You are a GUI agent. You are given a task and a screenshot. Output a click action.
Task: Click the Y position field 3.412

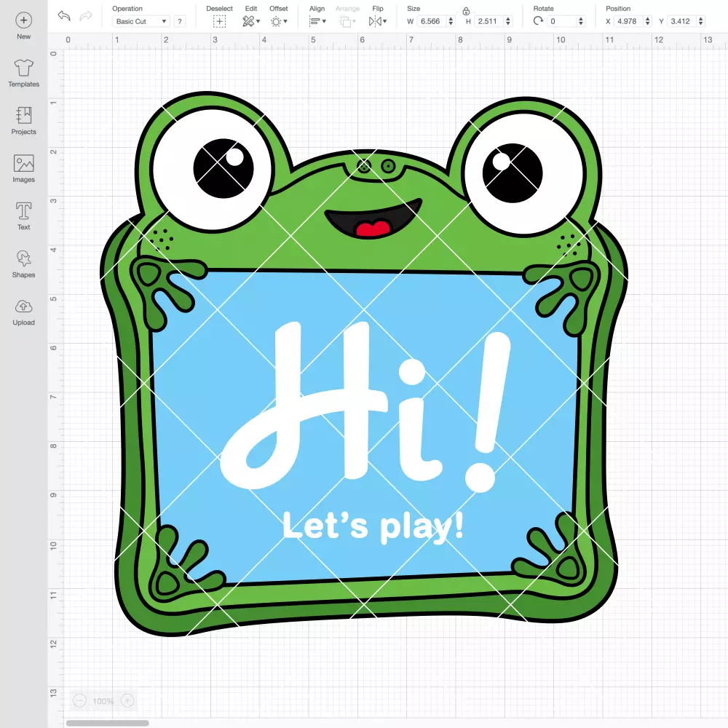pyautogui.click(x=682, y=21)
